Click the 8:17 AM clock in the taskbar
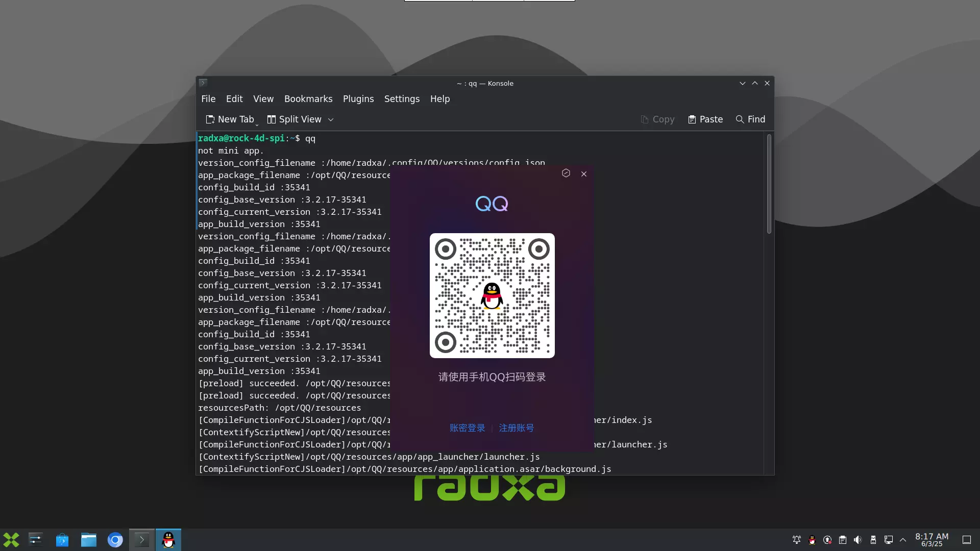The width and height of the screenshot is (980, 551). point(932,540)
